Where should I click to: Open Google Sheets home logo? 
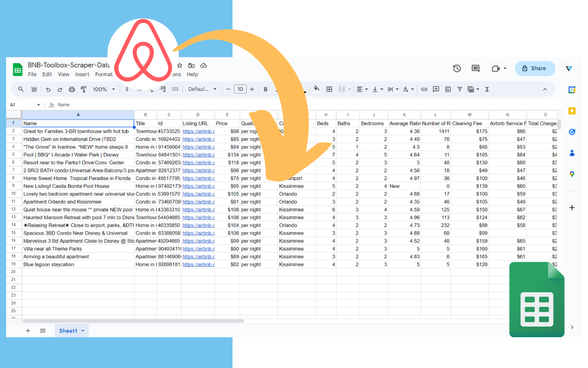(17, 70)
